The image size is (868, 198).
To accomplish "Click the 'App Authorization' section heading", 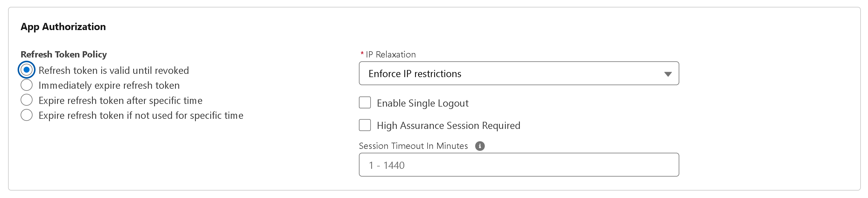I will (63, 26).
